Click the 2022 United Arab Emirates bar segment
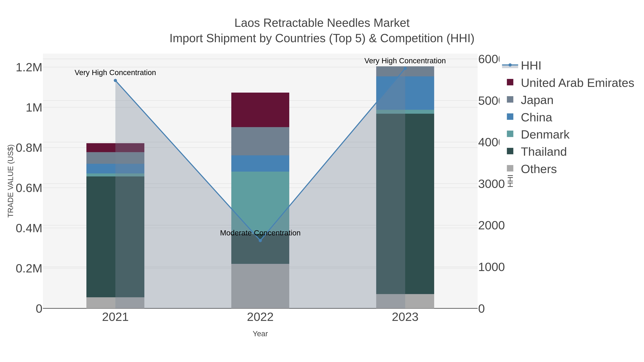 (260, 110)
